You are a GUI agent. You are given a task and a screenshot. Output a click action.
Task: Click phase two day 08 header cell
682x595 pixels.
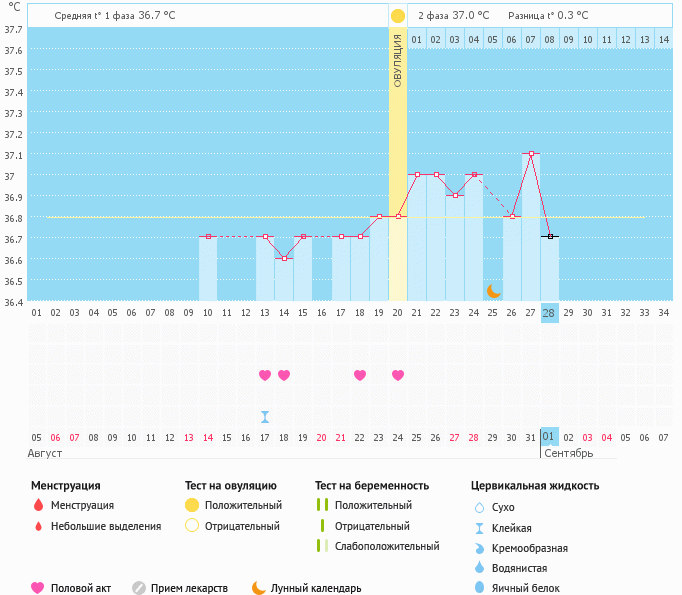pyautogui.click(x=549, y=40)
